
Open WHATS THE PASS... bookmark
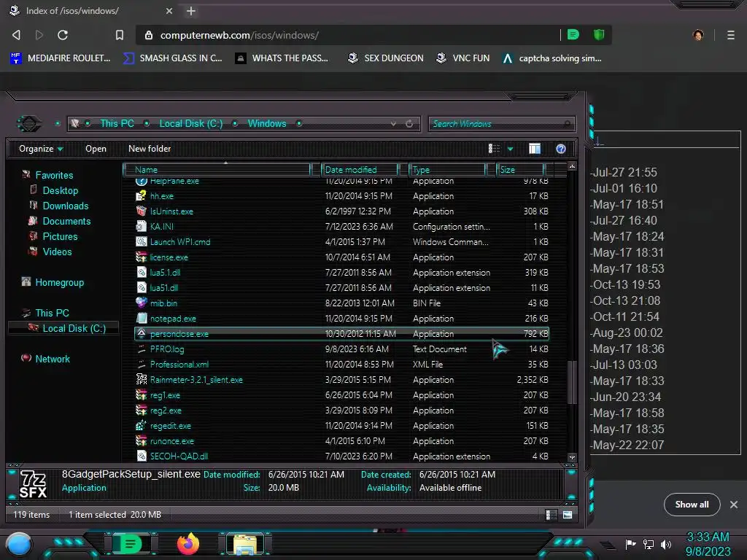tap(282, 58)
